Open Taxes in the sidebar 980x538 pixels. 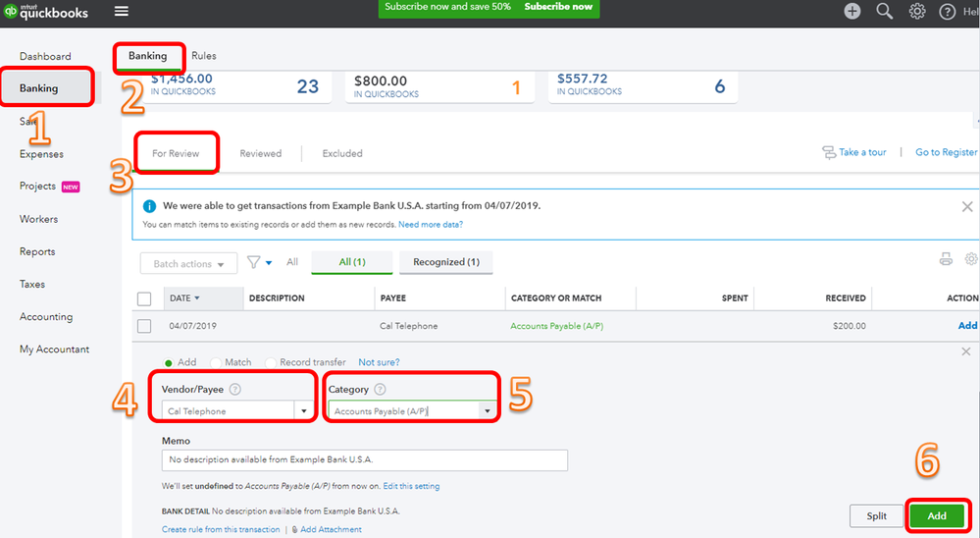point(31,284)
